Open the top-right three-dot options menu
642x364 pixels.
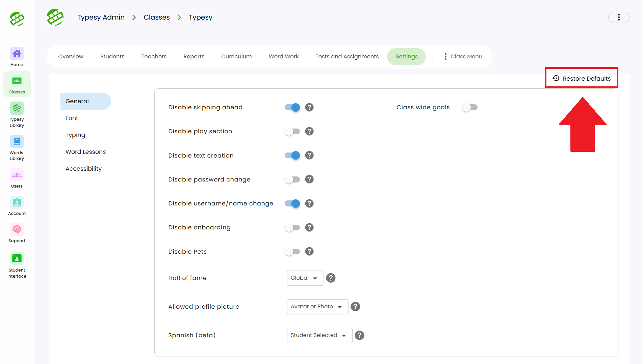click(x=618, y=18)
